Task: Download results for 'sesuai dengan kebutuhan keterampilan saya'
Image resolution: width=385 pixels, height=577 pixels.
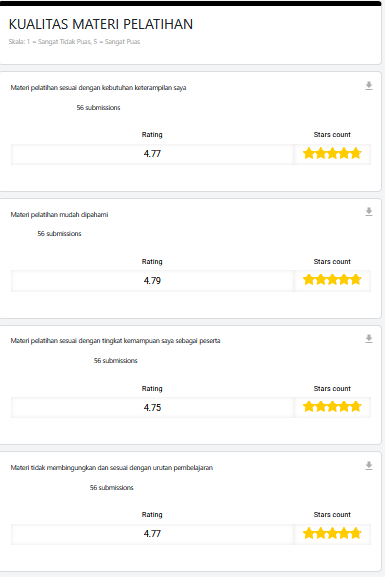Action: [x=369, y=86]
